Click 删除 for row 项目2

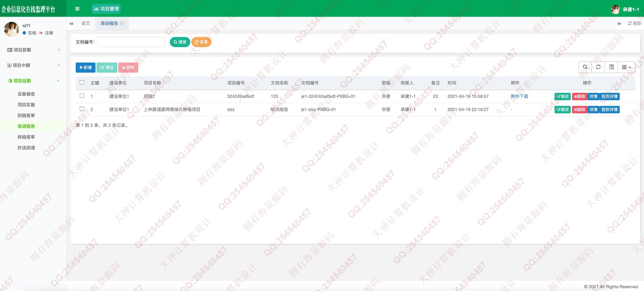(x=579, y=96)
